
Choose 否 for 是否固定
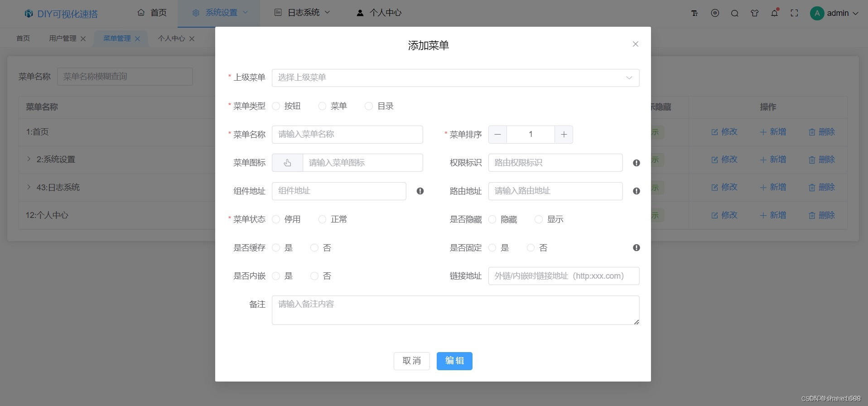coord(531,248)
